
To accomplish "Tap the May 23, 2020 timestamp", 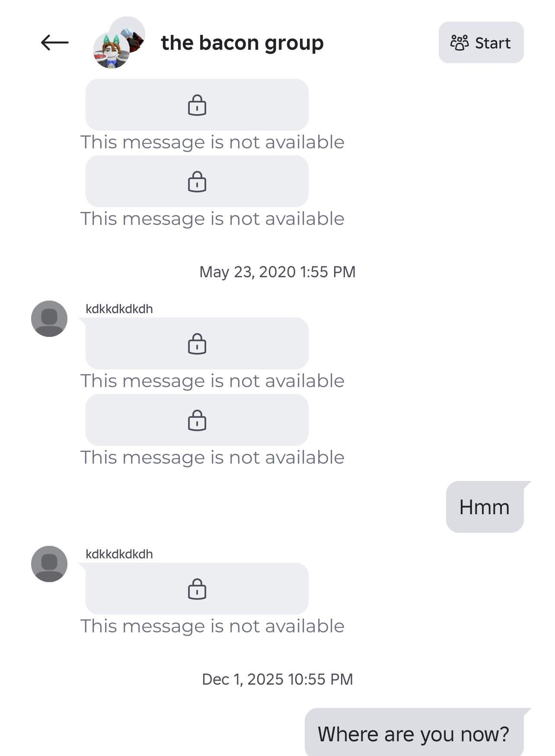I will tap(277, 272).
